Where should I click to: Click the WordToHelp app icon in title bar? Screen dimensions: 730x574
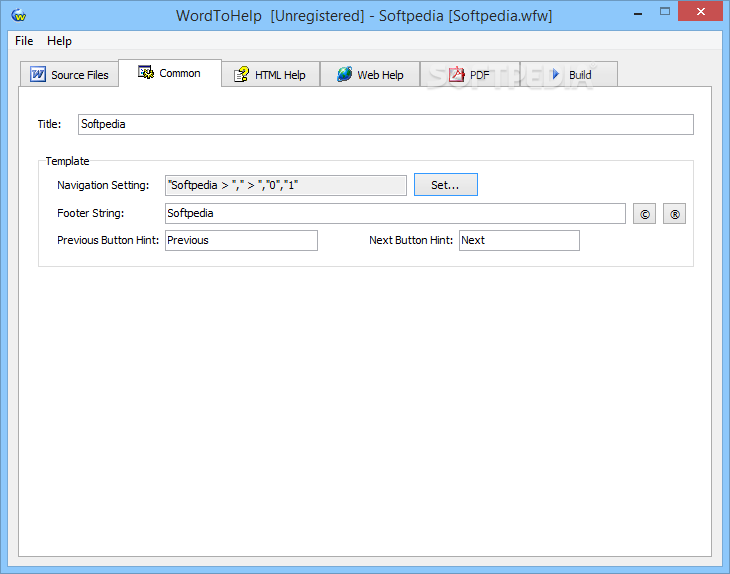click(19, 15)
